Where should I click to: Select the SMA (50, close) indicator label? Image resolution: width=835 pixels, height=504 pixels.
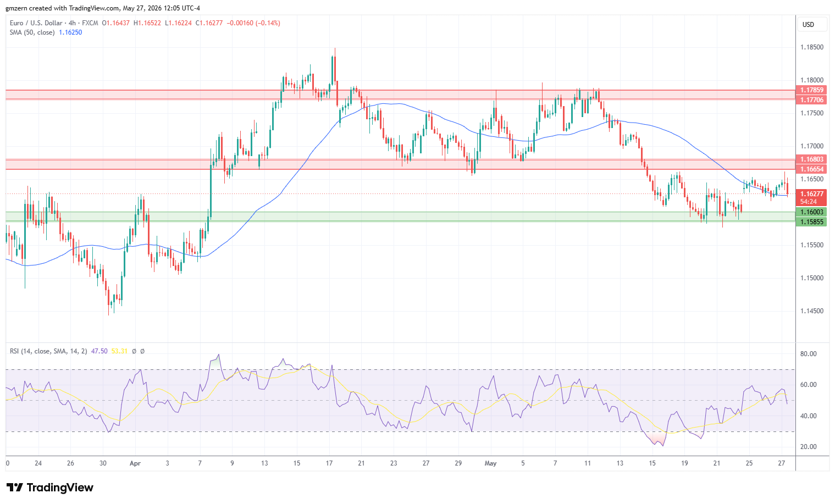[32, 32]
